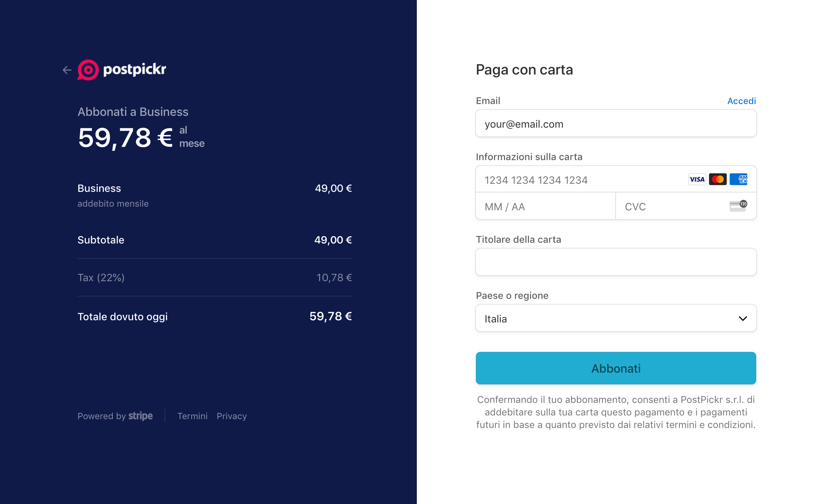Focus the Email input field
Viewport: 830px width, 504px height.
(616, 124)
